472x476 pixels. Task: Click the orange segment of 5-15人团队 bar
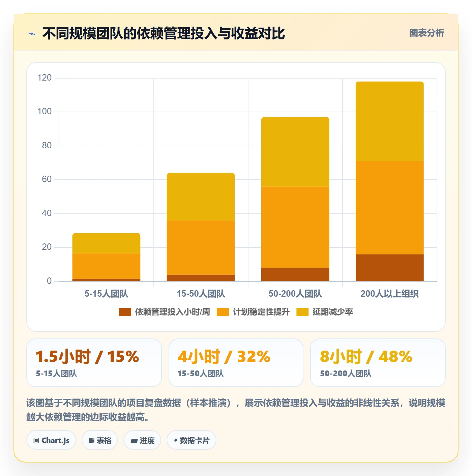(x=106, y=266)
